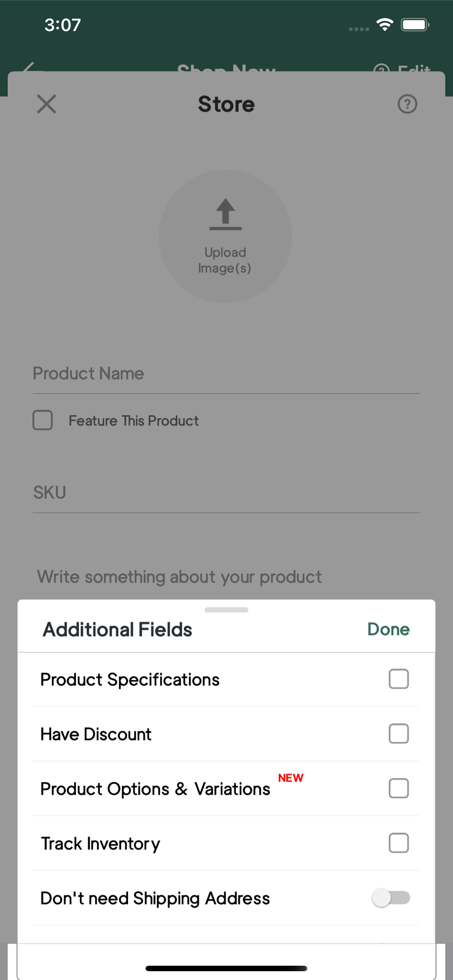Image resolution: width=453 pixels, height=980 pixels.
Task: Tap the upload arrow icon
Action: pos(226,214)
